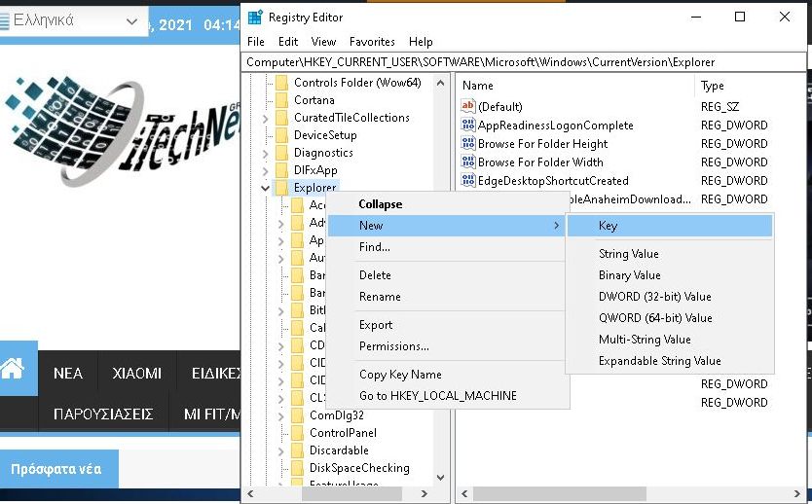Choose Permissions... in the context menu
The height and width of the screenshot is (504, 812).
(446, 346)
